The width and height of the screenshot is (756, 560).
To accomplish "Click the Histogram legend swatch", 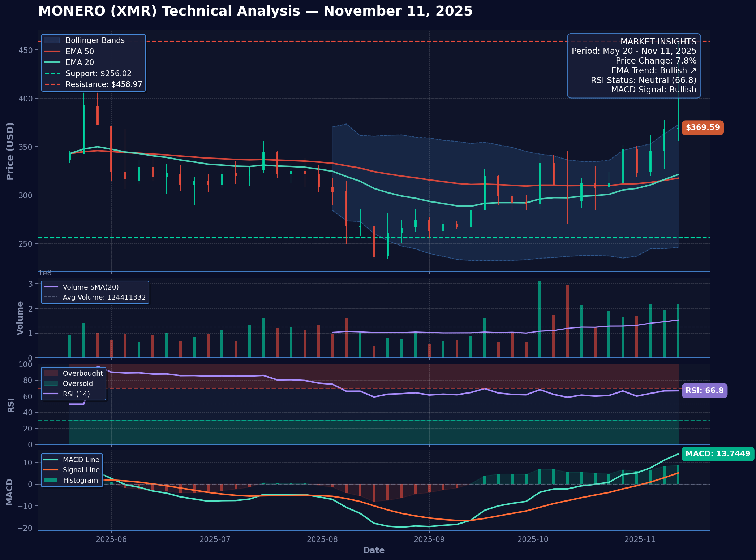I will pyautogui.click(x=51, y=480).
